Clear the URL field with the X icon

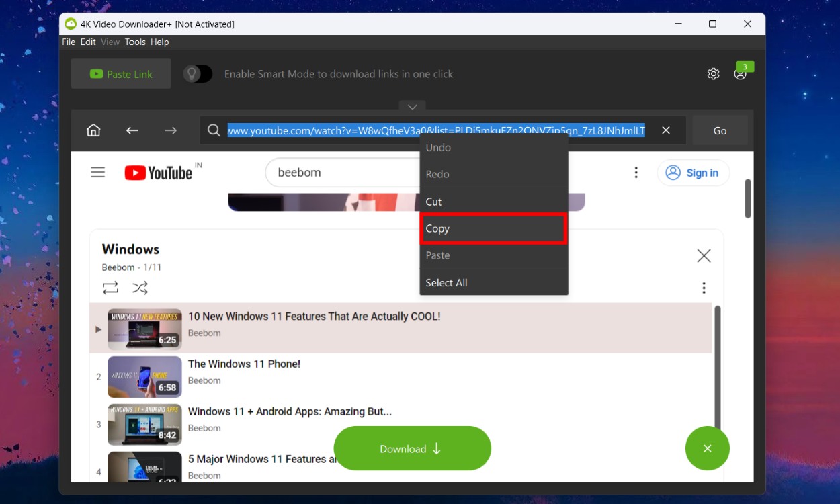point(666,130)
